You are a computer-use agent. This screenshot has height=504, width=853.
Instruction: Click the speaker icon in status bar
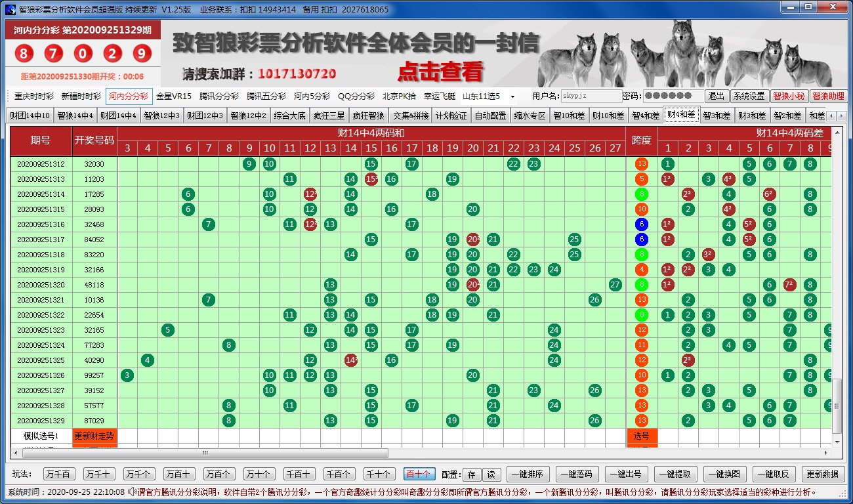[x=133, y=492]
